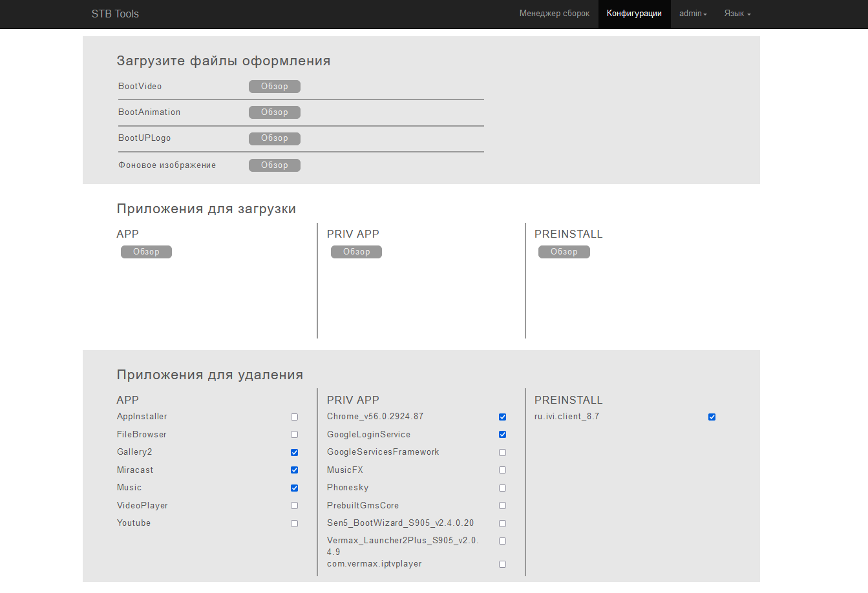Open the Язык language dropdown
Screen dimensions: 868x593
737,14
